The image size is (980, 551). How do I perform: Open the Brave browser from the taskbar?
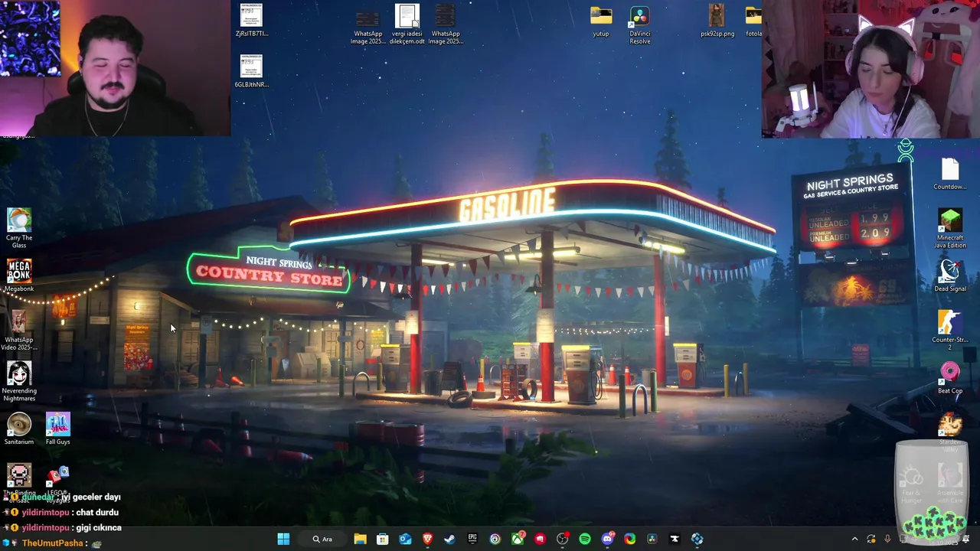coord(427,539)
